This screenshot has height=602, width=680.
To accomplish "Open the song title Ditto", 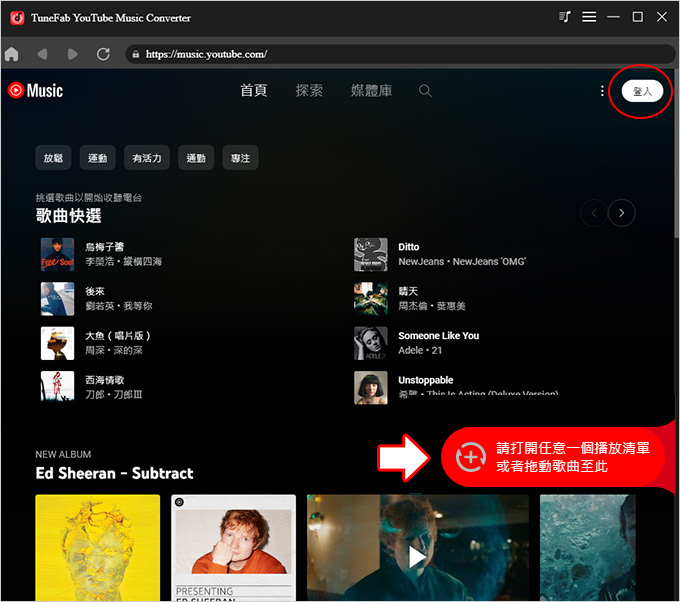I will 409,247.
